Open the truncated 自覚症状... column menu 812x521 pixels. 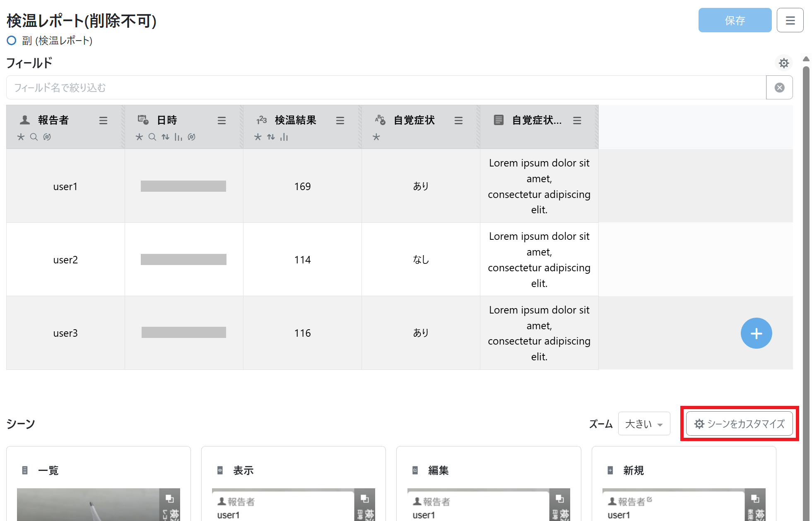(577, 121)
